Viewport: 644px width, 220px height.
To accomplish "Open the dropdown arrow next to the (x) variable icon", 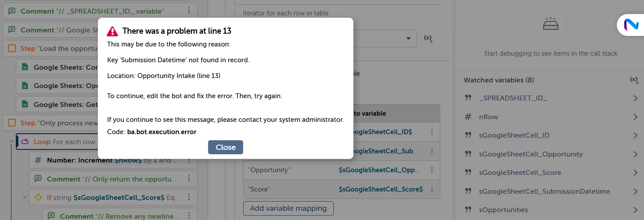I will pos(409,39).
